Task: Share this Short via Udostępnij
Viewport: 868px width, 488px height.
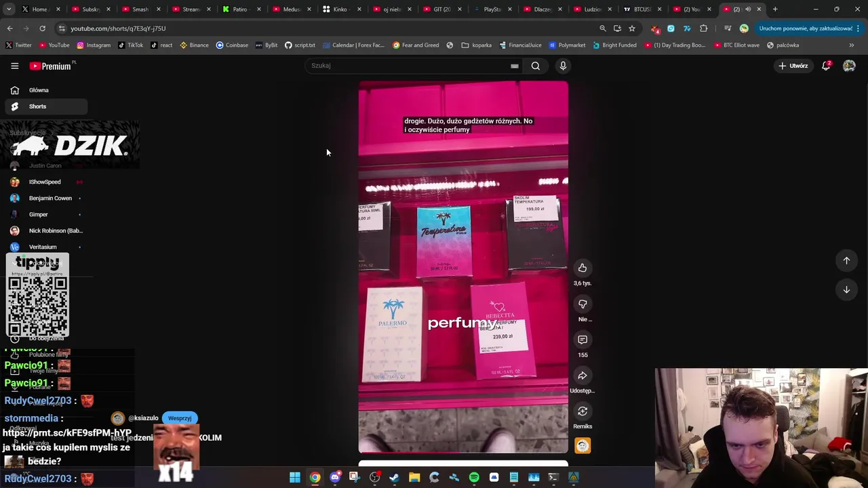Action: pyautogui.click(x=583, y=375)
